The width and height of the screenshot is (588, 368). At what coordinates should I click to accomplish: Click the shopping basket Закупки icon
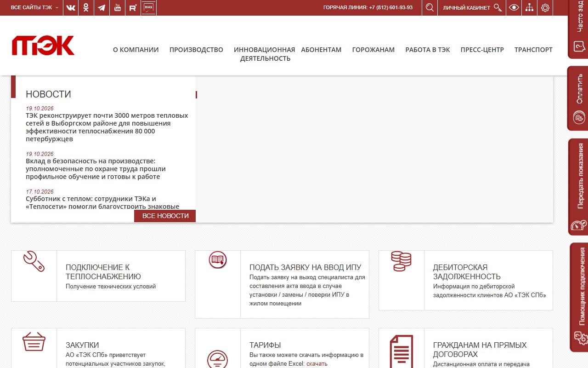(x=34, y=342)
